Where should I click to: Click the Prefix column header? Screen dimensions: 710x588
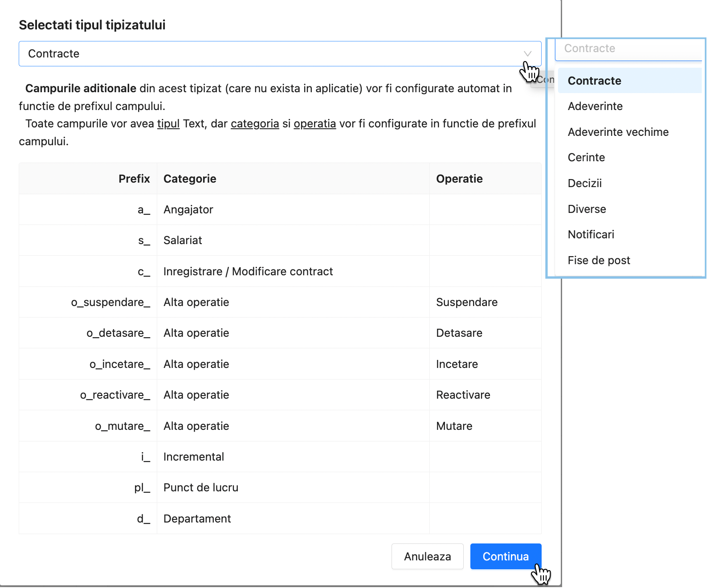[88, 179]
